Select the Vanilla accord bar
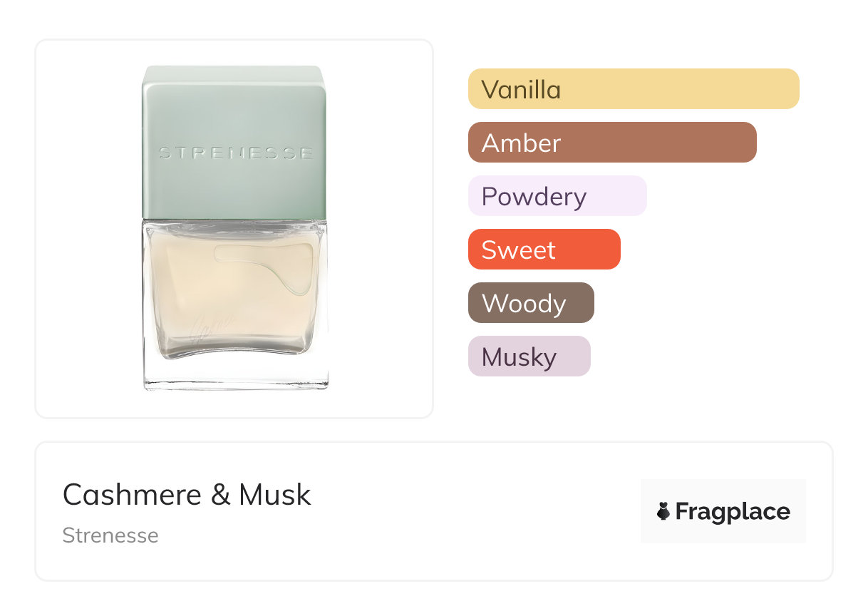868x616 pixels. click(633, 89)
